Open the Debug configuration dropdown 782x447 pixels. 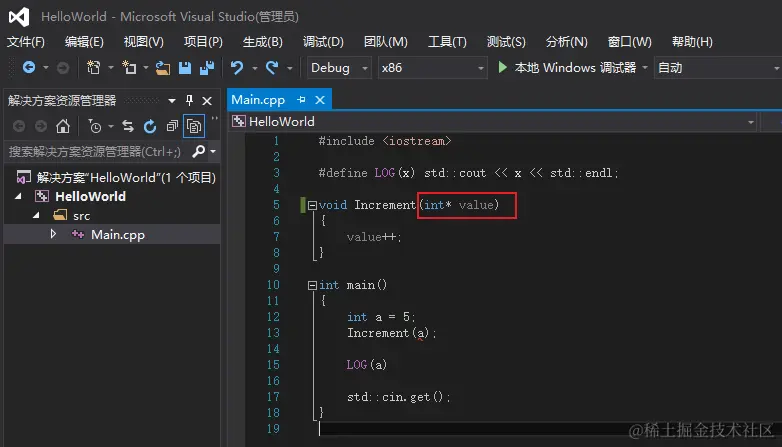[339, 67]
